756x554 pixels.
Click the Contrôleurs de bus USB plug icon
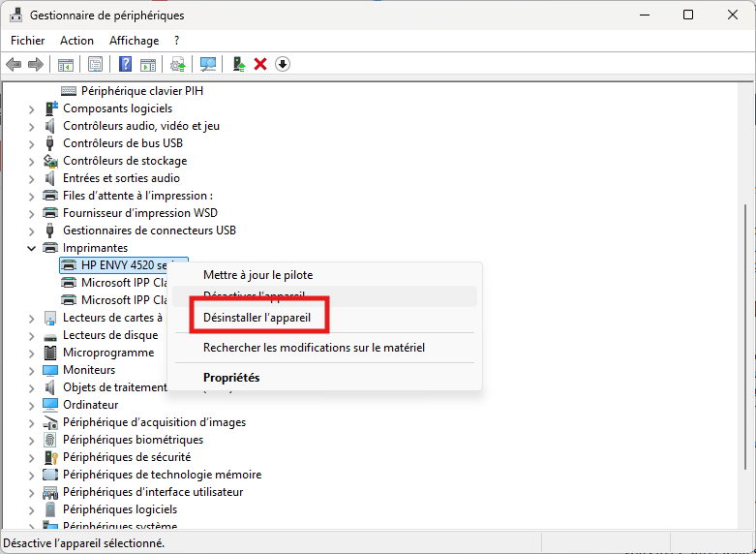click(49, 143)
